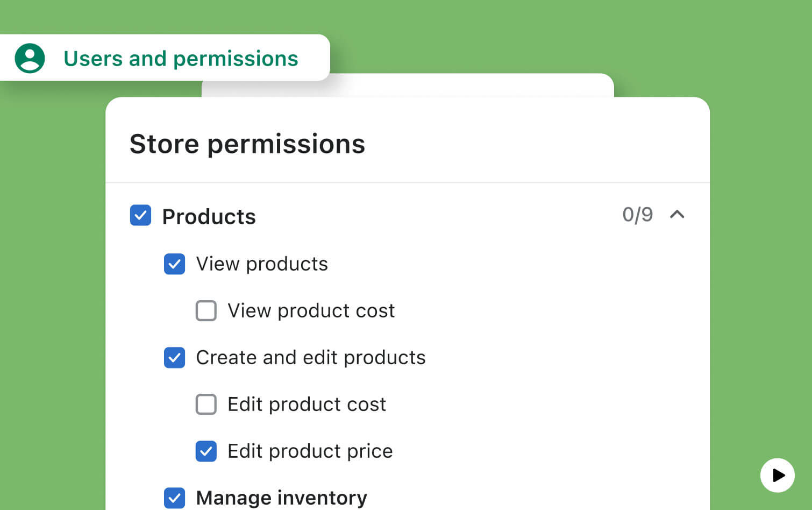The height and width of the screenshot is (510, 812).
Task: Click the Products section label
Action: click(209, 216)
